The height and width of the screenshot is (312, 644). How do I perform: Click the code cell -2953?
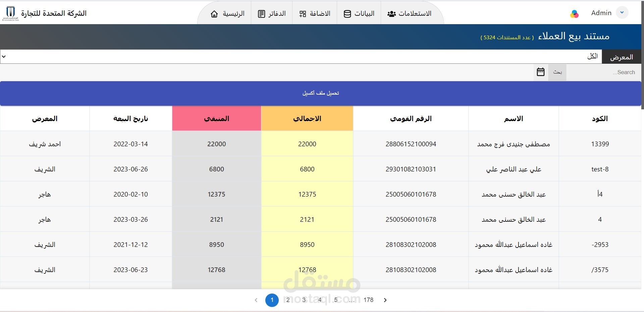coord(600,245)
